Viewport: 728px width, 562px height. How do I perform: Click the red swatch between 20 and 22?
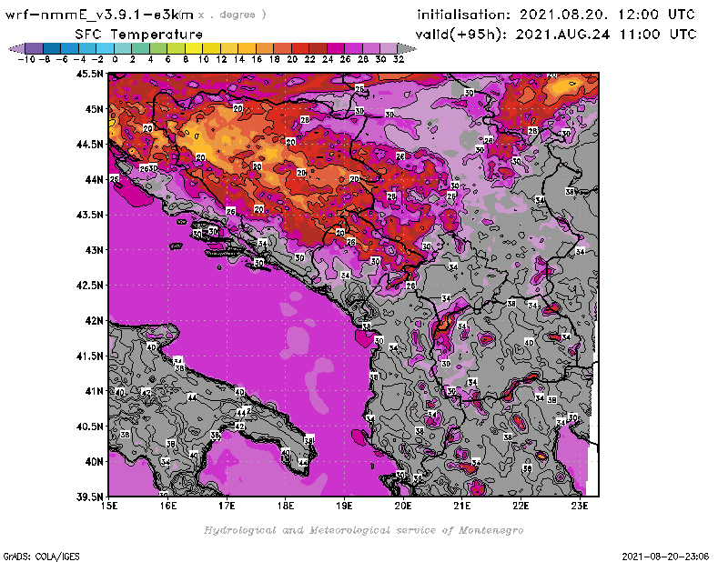(301, 49)
